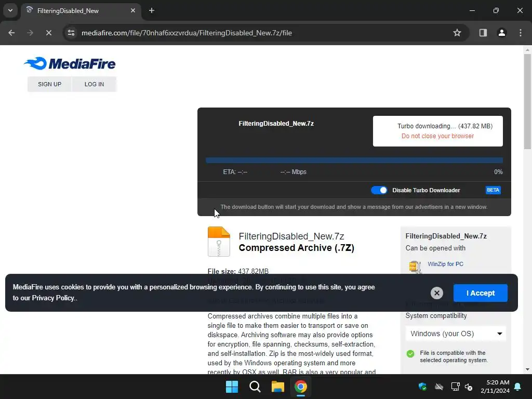The width and height of the screenshot is (532, 399).
Task: Click the 'Do not close your browser' warning
Action: point(437,136)
